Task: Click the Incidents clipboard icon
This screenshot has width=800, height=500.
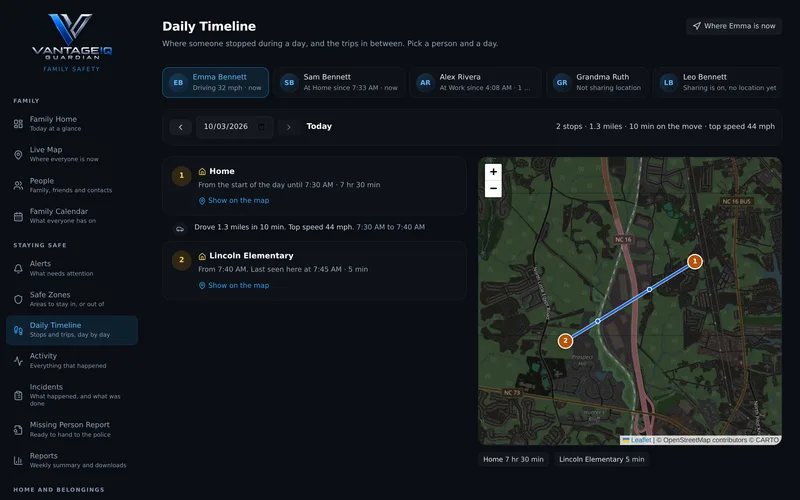Action: pos(18,395)
